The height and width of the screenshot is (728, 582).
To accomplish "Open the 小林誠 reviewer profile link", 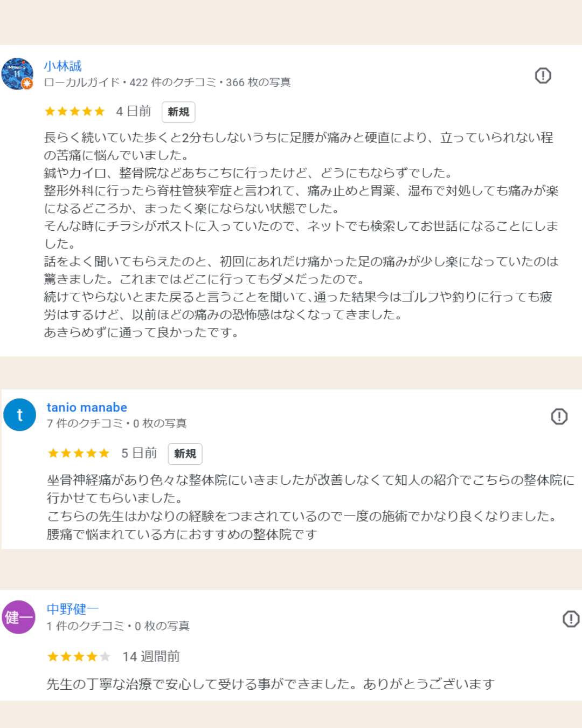I will pyautogui.click(x=63, y=66).
